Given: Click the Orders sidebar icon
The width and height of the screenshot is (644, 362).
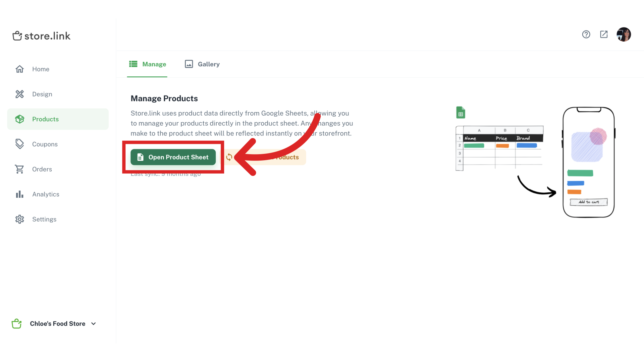Looking at the screenshot, I should pos(19,169).
